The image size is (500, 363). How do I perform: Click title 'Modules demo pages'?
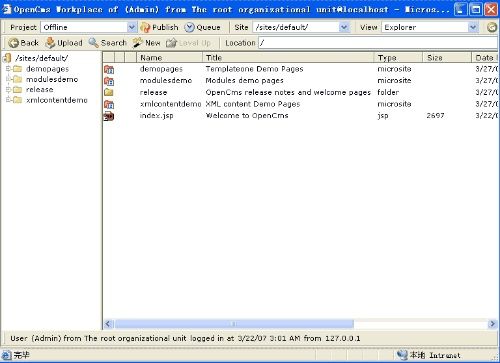point(244,81)
